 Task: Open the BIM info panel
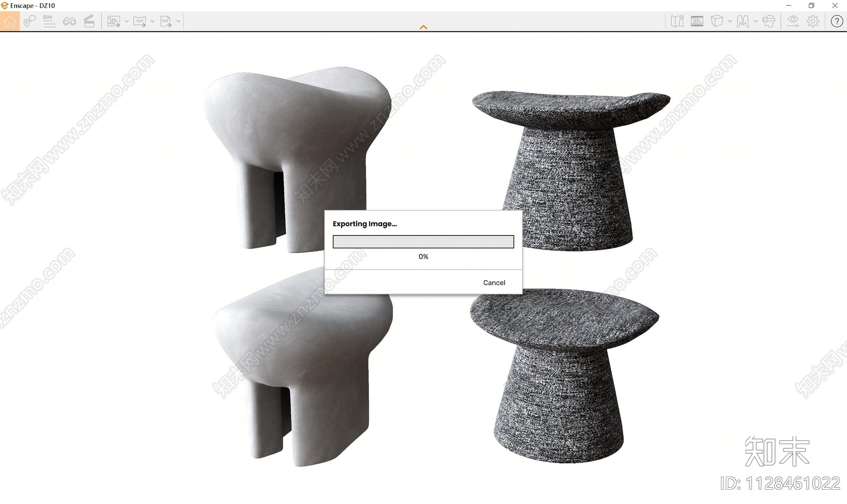pyautogui.click(x=49, y=21)
